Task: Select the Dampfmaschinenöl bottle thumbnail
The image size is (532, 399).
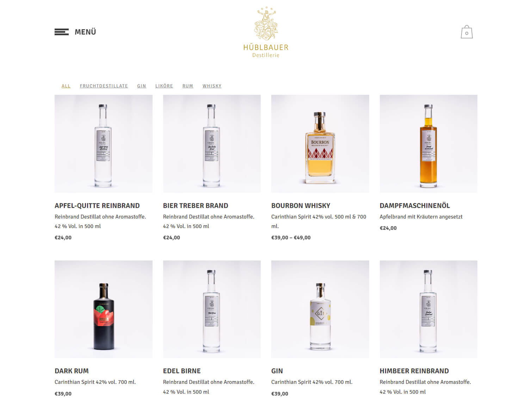Action: click(x=428, y=144)
